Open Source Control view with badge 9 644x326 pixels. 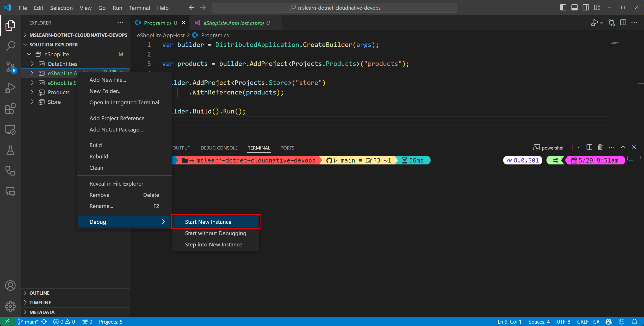10,67
